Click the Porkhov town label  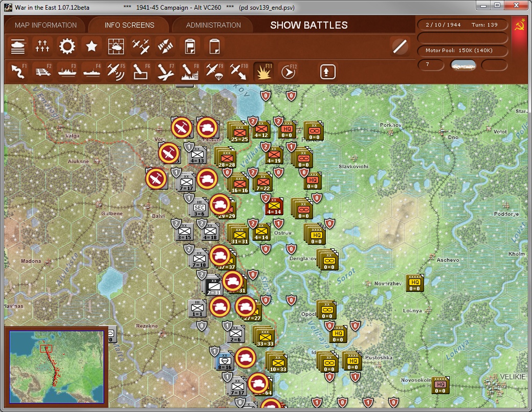[x=390, y=125]
